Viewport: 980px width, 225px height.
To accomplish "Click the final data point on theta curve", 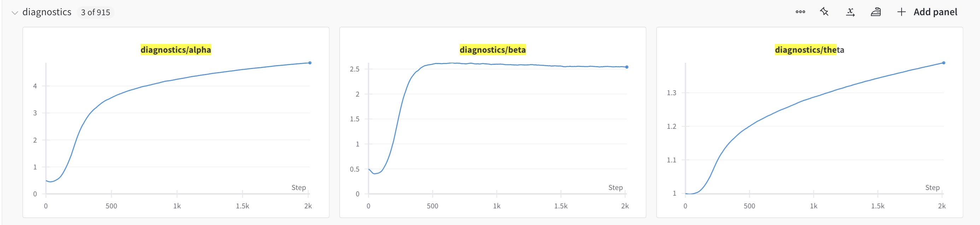I will point(944,63).
